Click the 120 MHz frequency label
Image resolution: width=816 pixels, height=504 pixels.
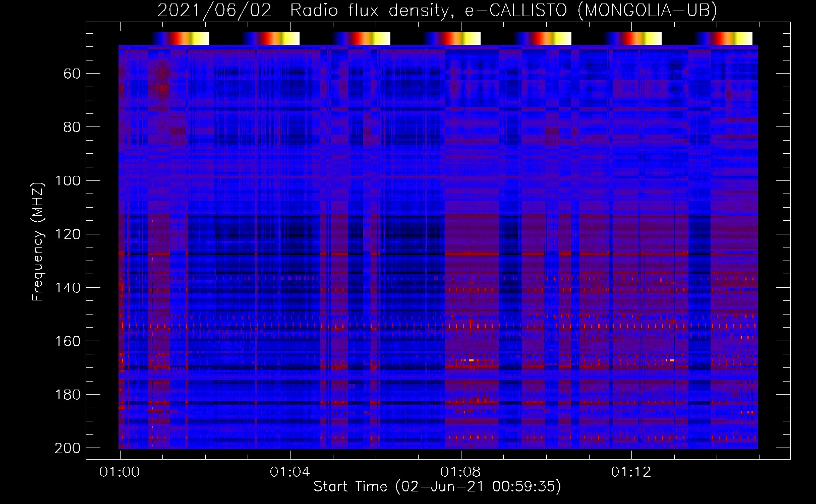[x=68, y=234]
